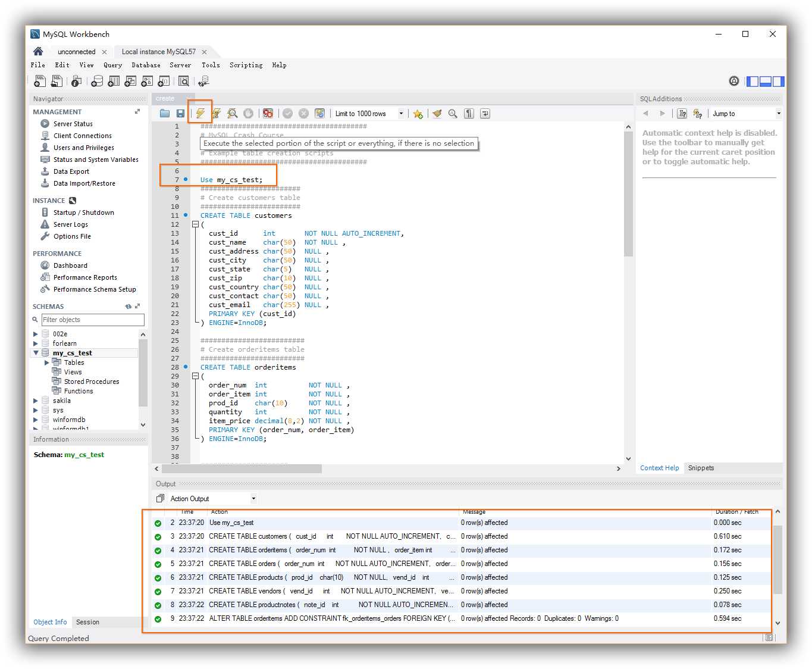Create a new table icon
This screenshot has height=669, width=812.
coord(114,81)
